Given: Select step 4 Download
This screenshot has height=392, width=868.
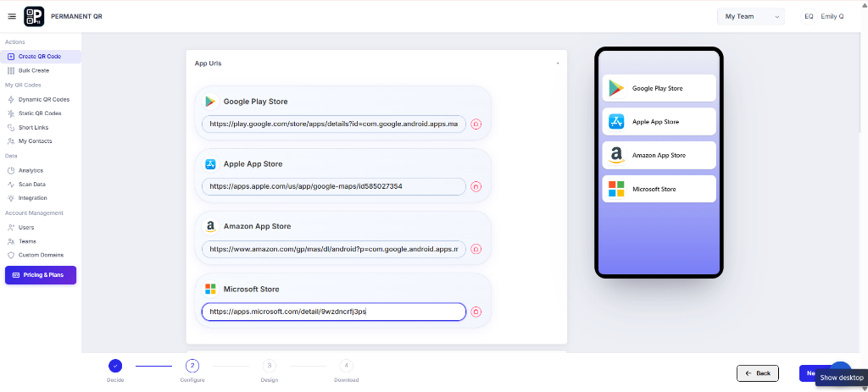Looking at the screenshot, I should [x=346, y=366].
